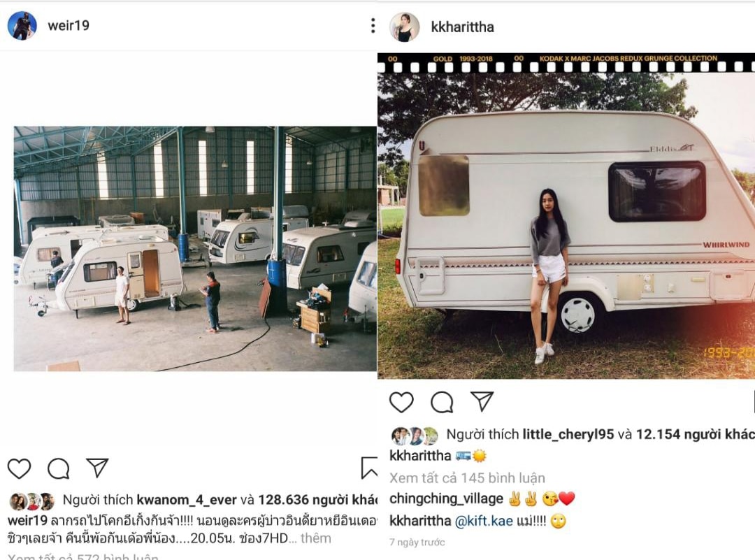This screenshot has width=755, height=560.
Task: Open chingching_village commenter profile
Action: [446, 499]
